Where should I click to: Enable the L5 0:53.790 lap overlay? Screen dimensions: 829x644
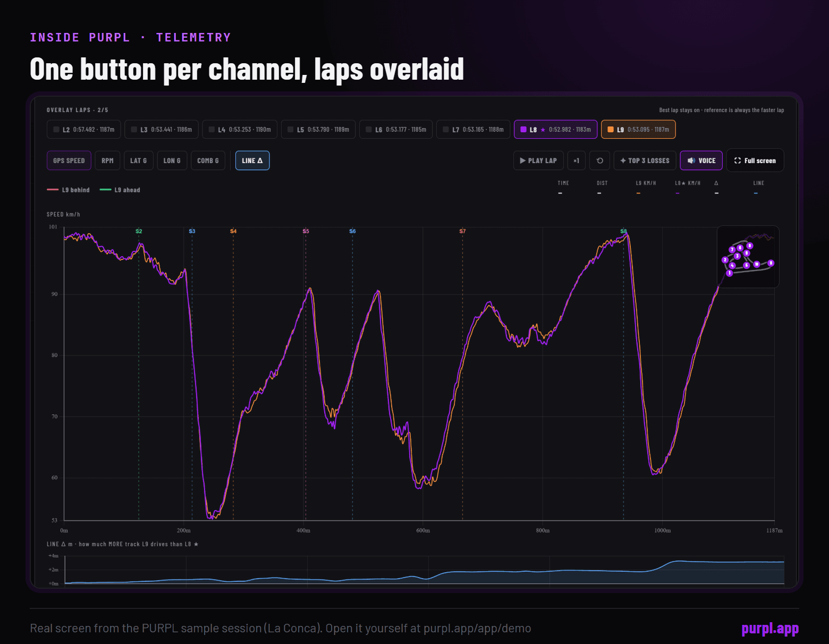[x=318, y=129]
